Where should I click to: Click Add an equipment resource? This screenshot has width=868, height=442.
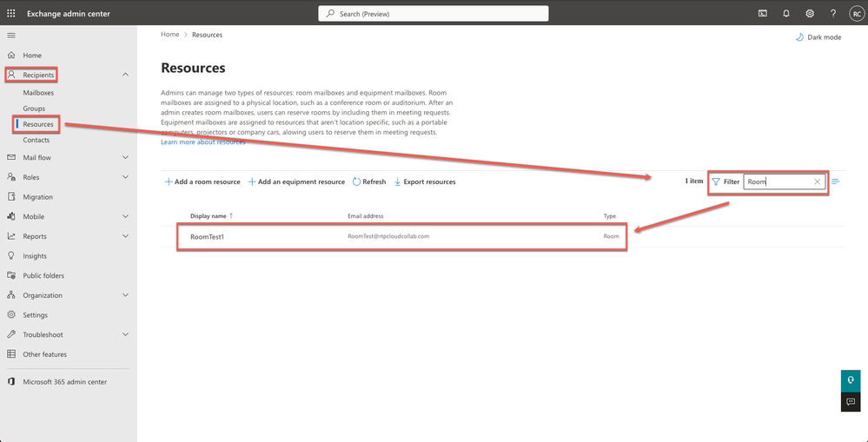(296, 181)
